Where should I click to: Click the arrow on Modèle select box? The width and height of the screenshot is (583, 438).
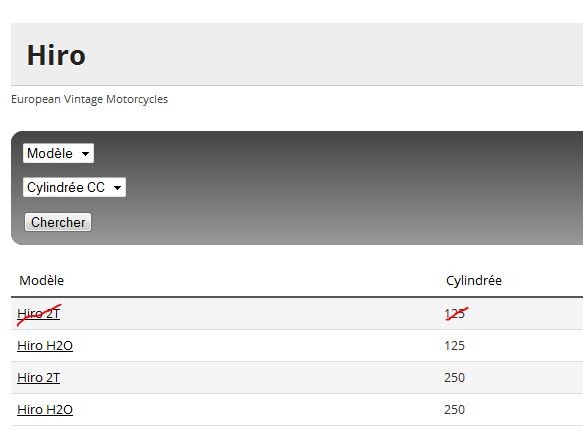click(x=86, y=154)
